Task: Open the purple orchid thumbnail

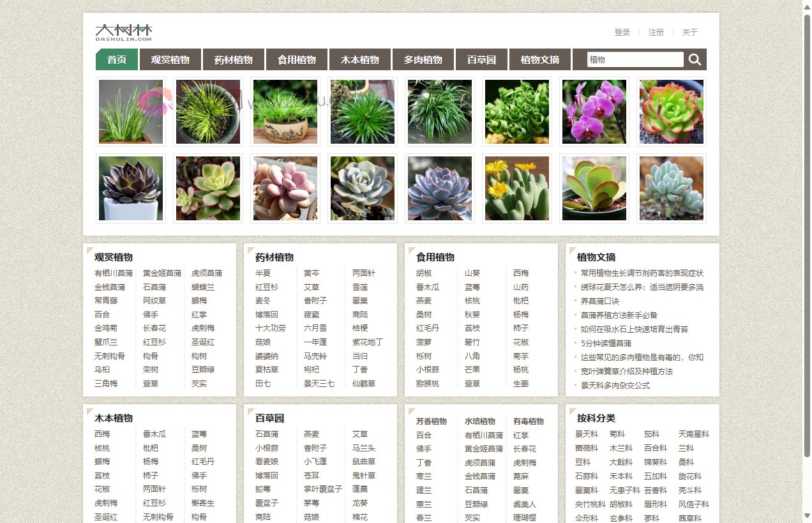Action: tap(594, 112)
